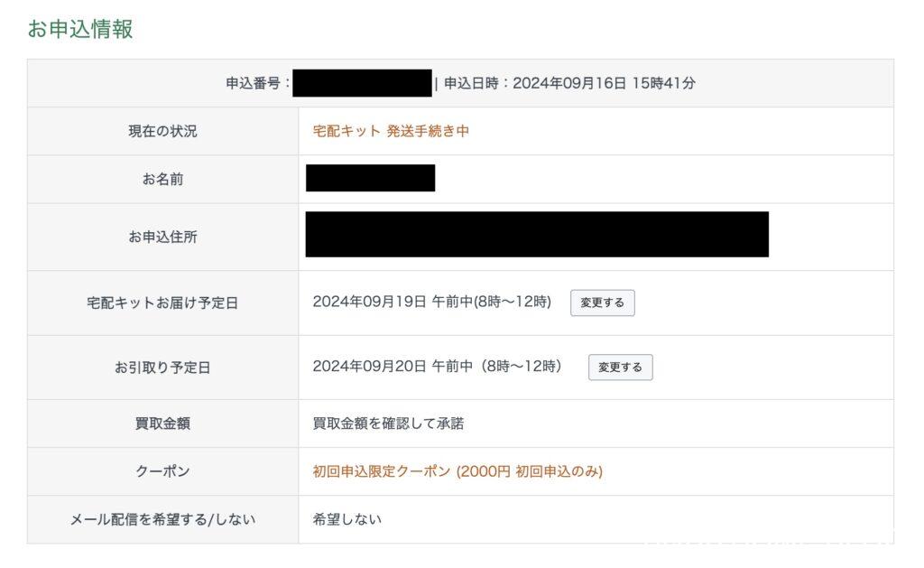Click the メール配信を希望する/しない row label
924x568 pixels.
(x=162, y=519)
